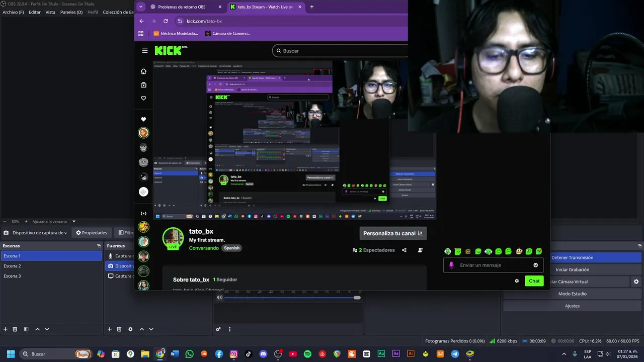644x362 pixels.
Task: Click browser address bar kick.com/tato-bx
Action: (x=204, y=21)
